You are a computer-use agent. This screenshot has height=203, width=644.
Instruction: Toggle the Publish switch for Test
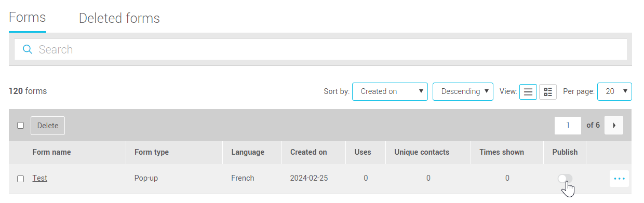click(565, 179)
